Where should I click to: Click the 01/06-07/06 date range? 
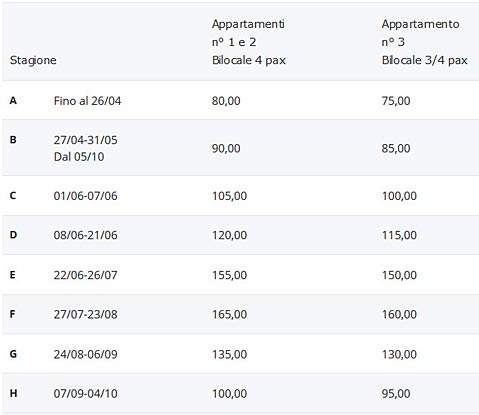tap(85, 196)
